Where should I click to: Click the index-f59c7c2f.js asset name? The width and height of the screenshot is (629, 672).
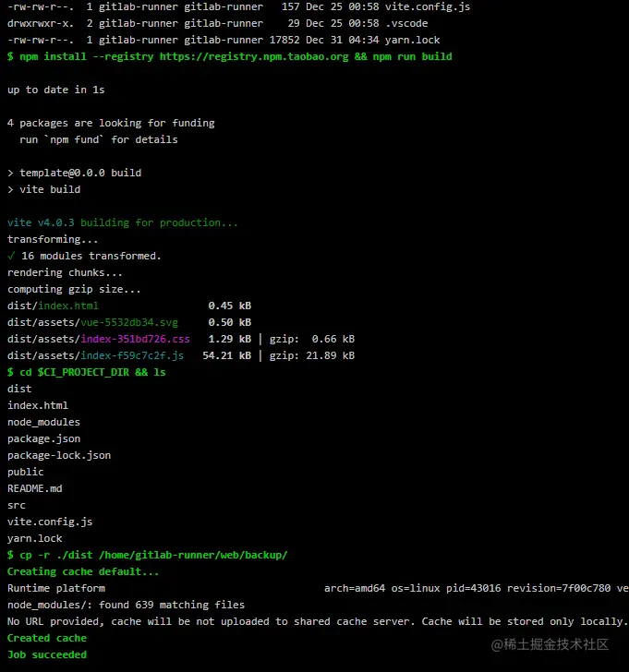point(132,355)
